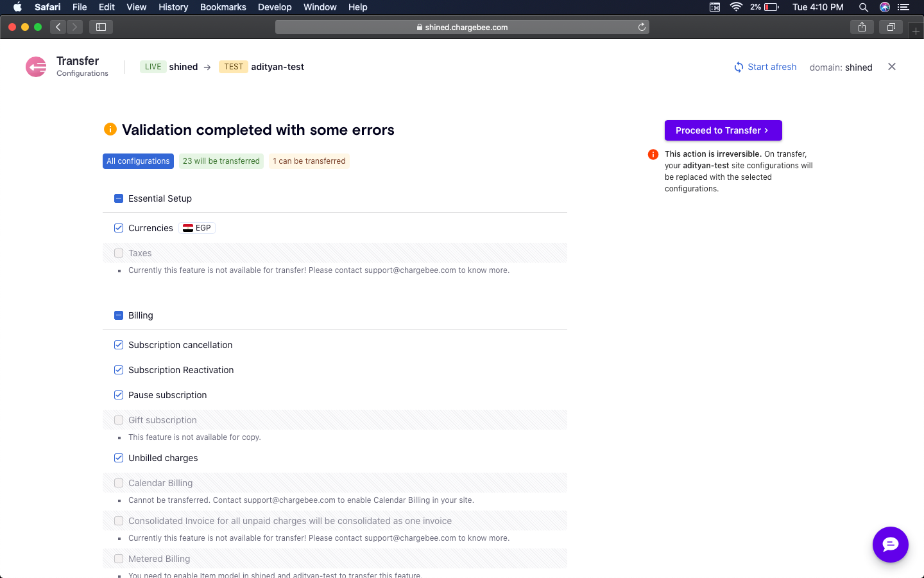Uncheck the Currencies checkbox
The image size is (924, 578).
tap(119, 228)
